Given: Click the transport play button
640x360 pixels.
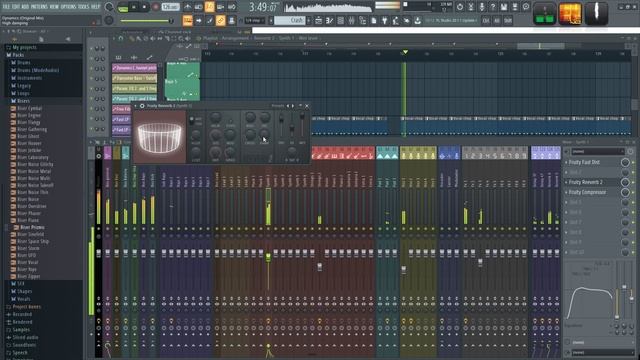Looking at the screenshot, I should [133, 7].
